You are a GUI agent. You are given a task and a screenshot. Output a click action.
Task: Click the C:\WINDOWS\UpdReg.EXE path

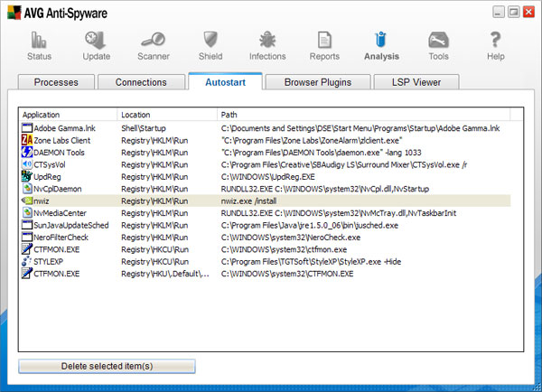[x=268, y=177]
